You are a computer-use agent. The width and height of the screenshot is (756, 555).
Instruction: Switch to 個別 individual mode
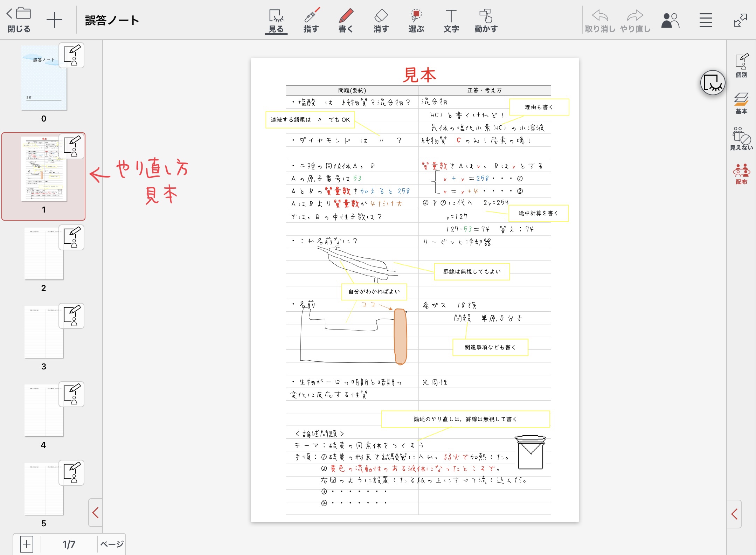pyautogui.click(x=741, y=65)
